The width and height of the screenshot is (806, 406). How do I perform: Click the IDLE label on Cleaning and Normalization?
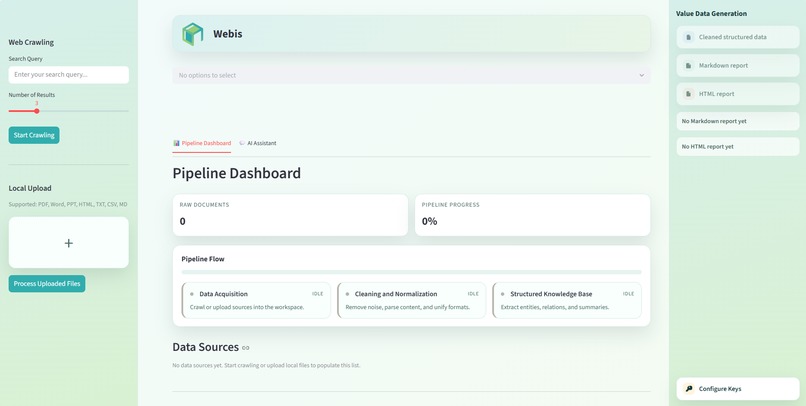pos(473,294)
